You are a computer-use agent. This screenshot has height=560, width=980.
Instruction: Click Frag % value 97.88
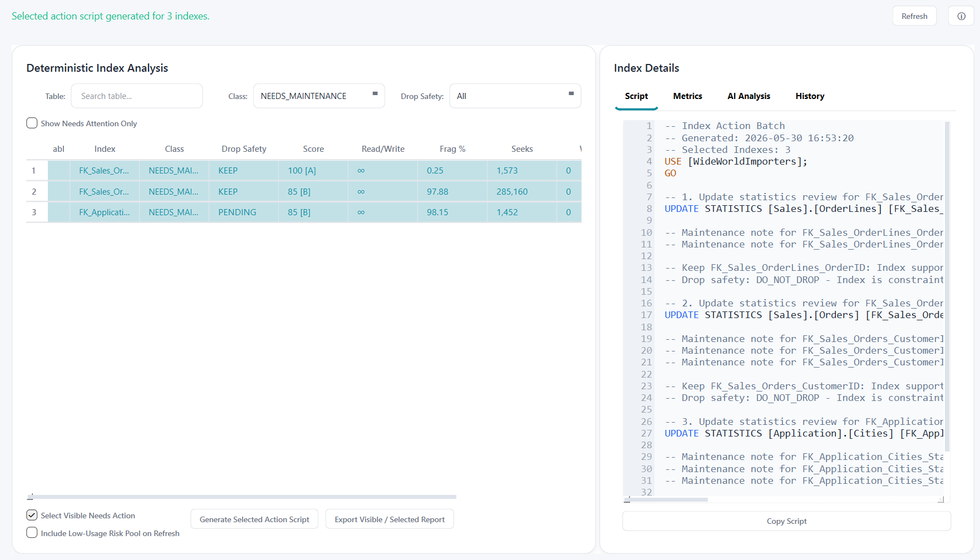(x=452, y=191)
